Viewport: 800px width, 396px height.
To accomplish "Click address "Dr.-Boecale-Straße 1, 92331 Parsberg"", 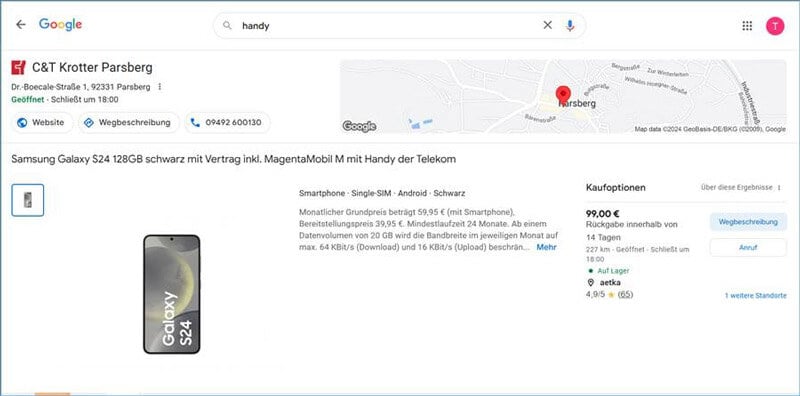I will (x=81, y=87).
